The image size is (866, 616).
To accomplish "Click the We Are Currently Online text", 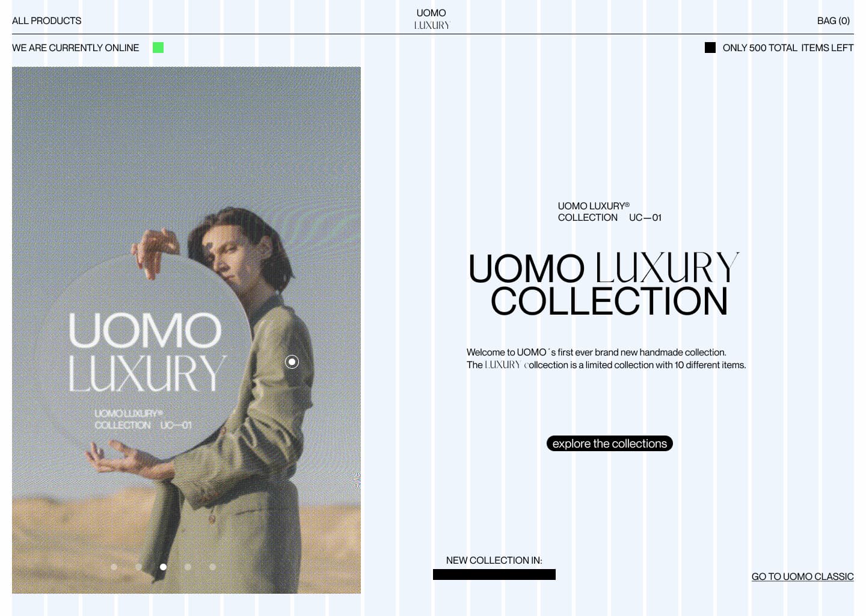I will (75, 48).
